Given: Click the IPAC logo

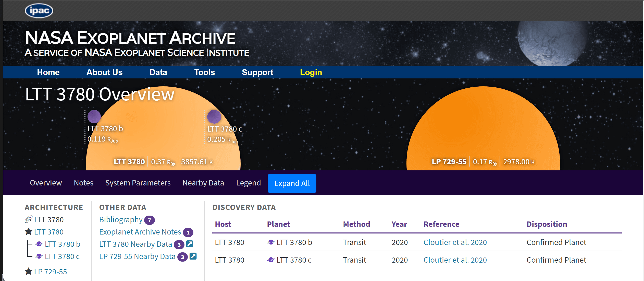Looking at the screenshot, I should [x=39, y=11].
